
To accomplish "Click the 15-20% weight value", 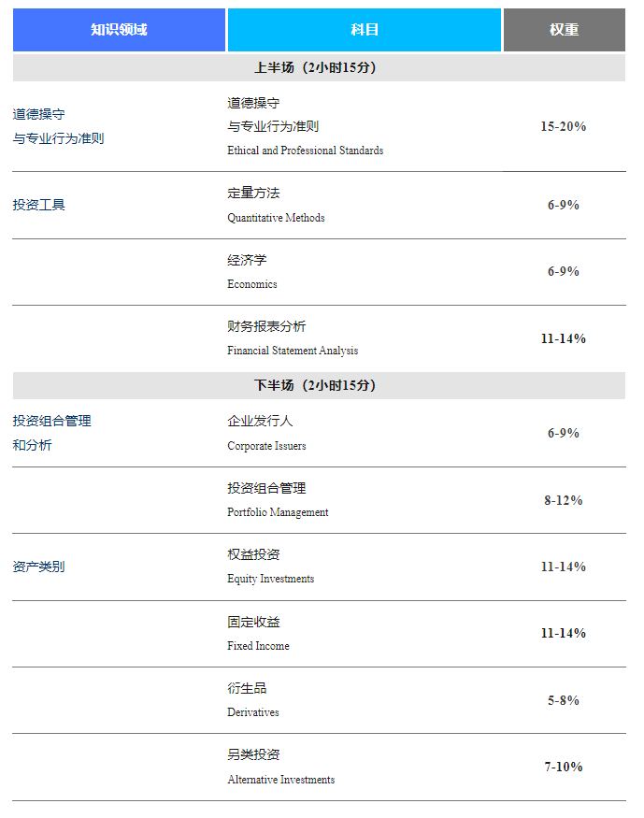I will (564, 126).
